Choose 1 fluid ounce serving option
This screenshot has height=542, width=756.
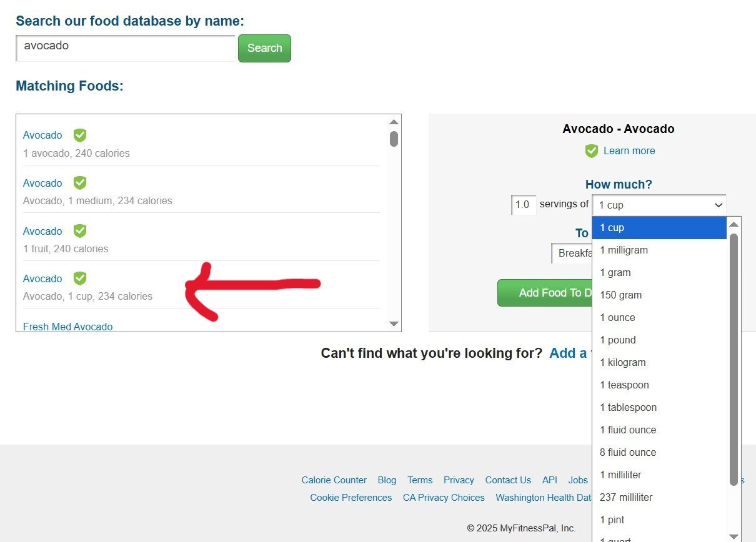[659, 430]
